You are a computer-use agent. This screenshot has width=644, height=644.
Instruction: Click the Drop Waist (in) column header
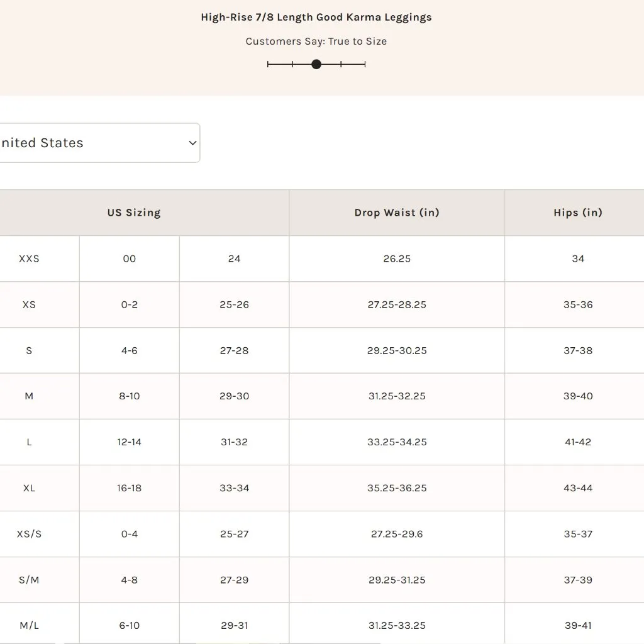pos(397,213)
